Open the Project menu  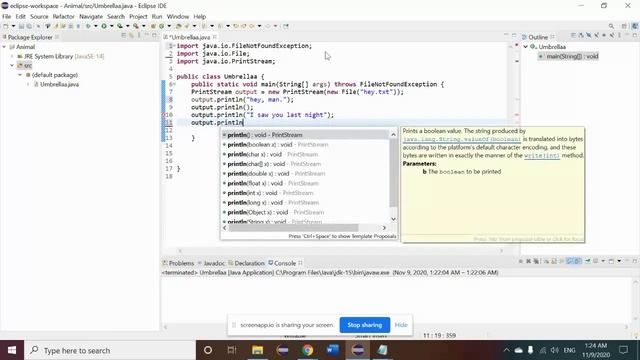(138, 16)
